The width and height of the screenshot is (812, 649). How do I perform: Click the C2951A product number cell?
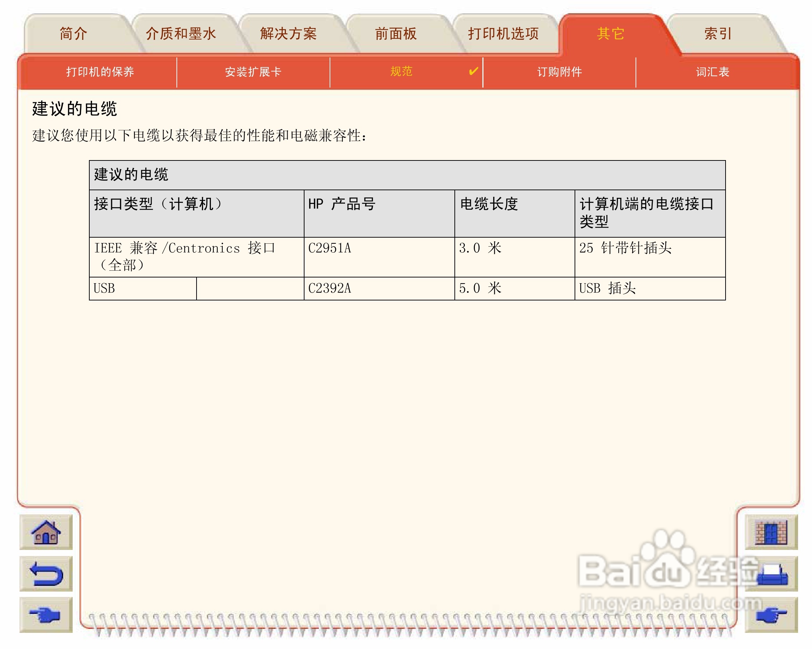click(330, 248)
